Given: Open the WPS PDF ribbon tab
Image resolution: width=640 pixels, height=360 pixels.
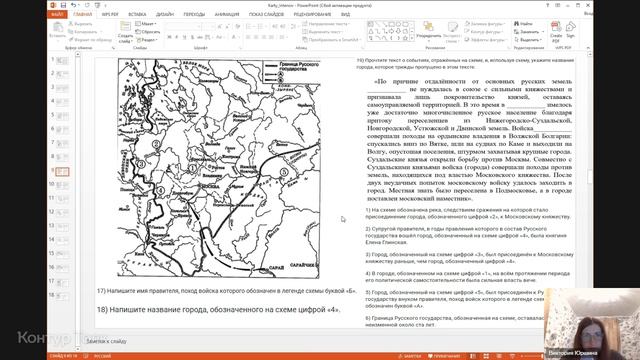Looking at the screenshot, I should point(110,14).
